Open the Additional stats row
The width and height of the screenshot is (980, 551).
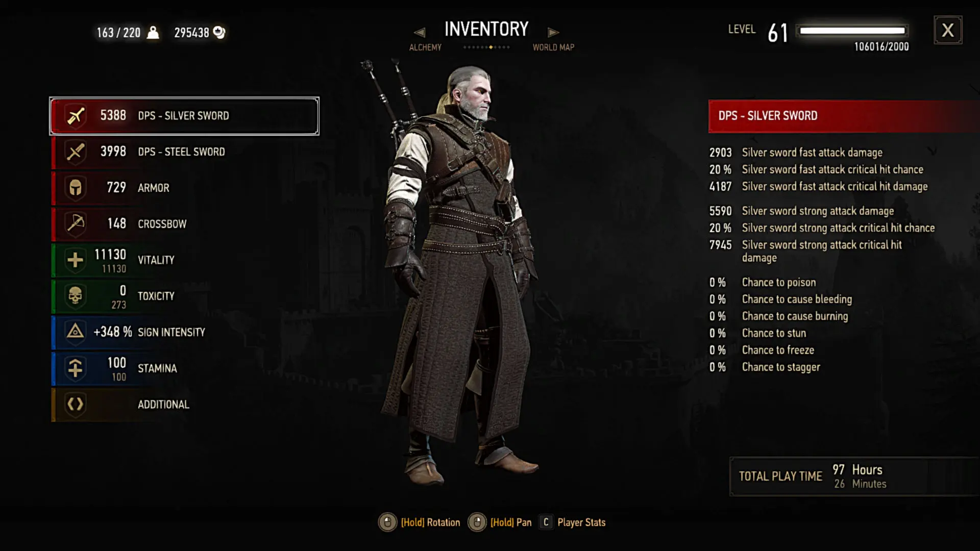click(x=185, y=405)
